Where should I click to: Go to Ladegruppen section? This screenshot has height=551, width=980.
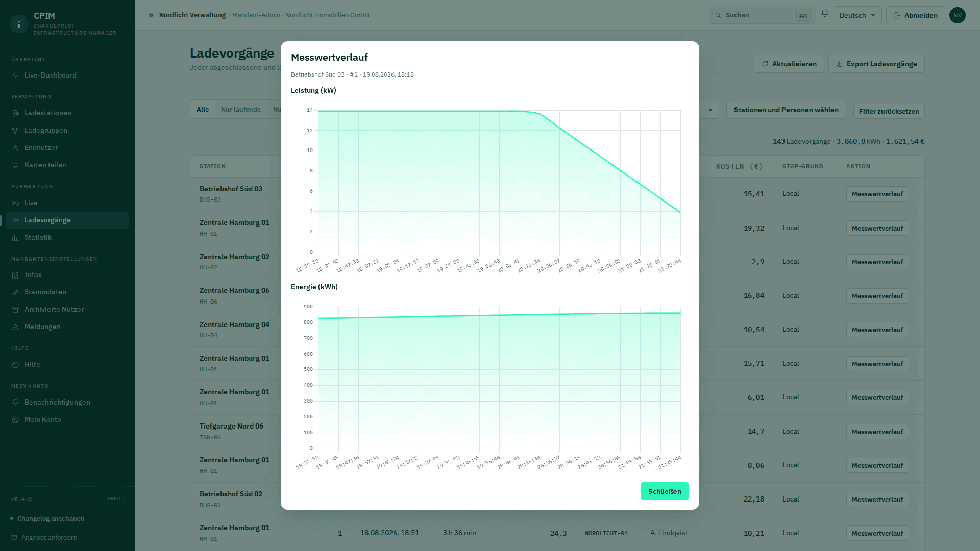[67, 130]
